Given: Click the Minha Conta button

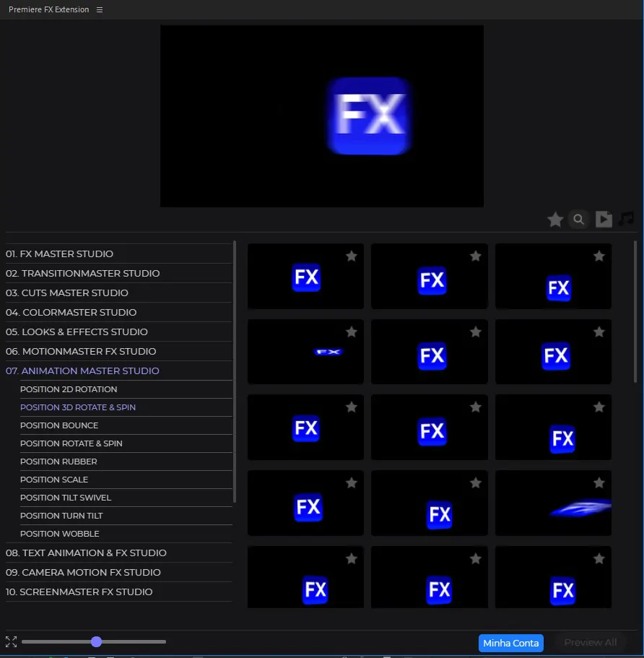Looking at the screenshot, I should pos(510,643).
